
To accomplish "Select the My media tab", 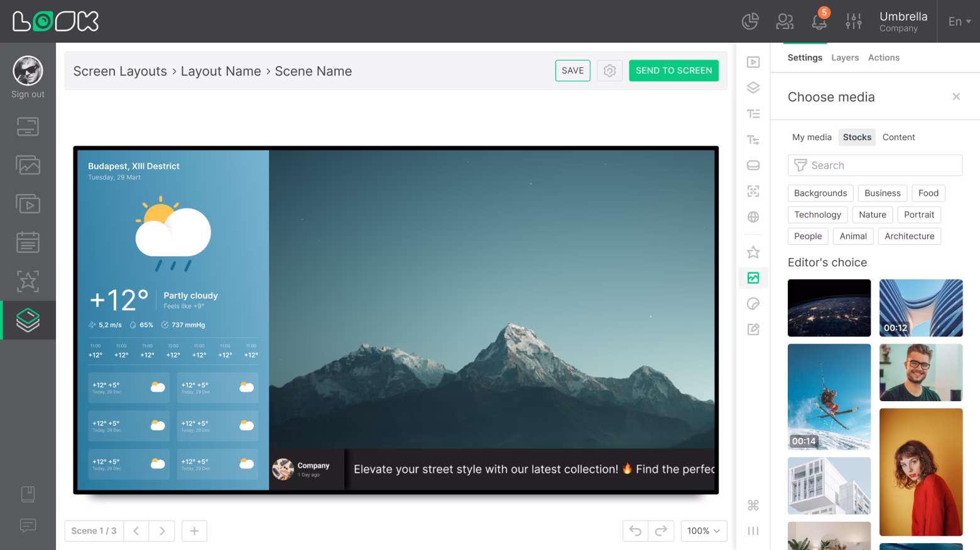I will (x=812, y=137).
